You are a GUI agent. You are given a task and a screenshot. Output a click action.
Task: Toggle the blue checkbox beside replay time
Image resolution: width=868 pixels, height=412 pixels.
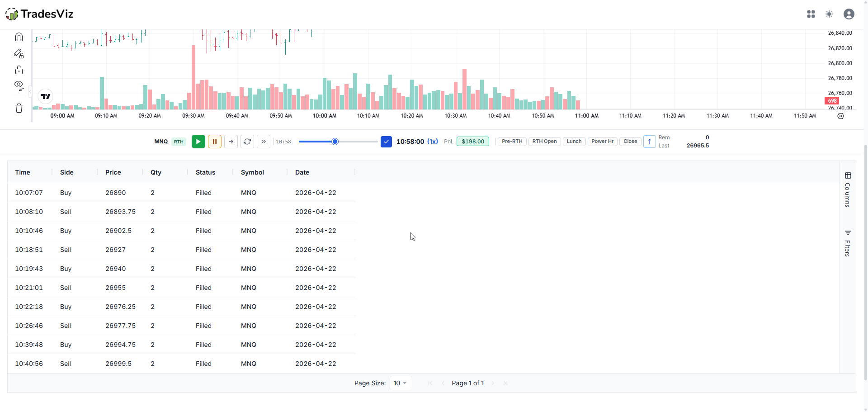tap(386, 142)
